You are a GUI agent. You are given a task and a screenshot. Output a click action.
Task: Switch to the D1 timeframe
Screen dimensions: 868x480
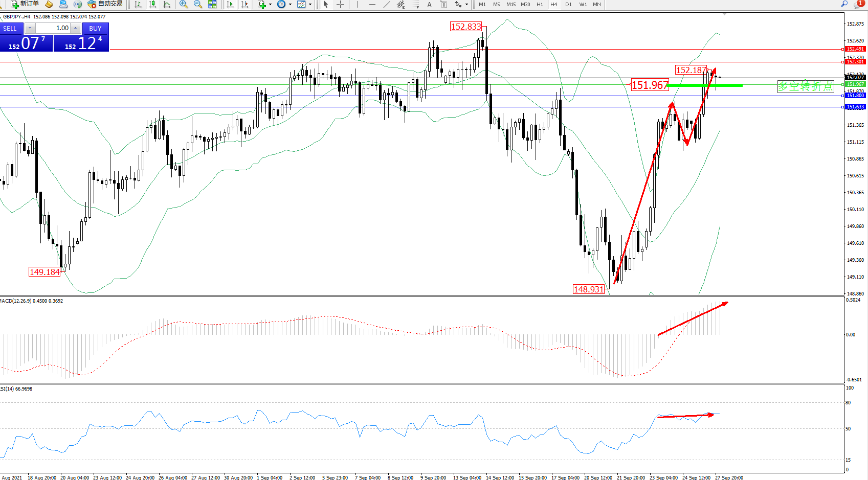tap(568, 5)
